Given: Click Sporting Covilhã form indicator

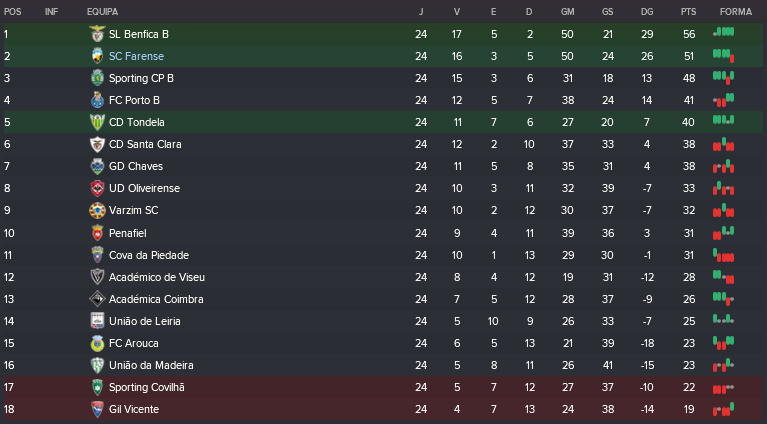Looking at the screenshot, I should pos(723,387).
